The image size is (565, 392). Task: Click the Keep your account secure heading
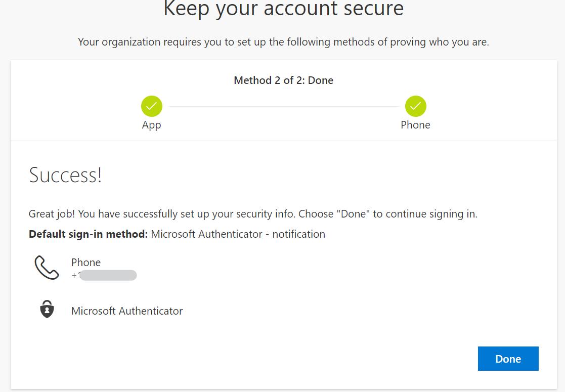pyautogui.click(x=284, y=9)
